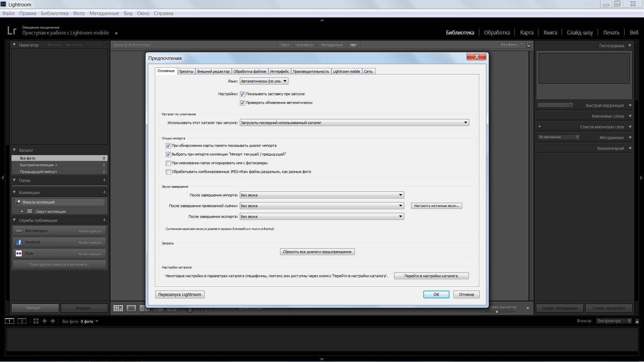
Task: Hide the top module picker panel arrow
Action: [322, 20]
